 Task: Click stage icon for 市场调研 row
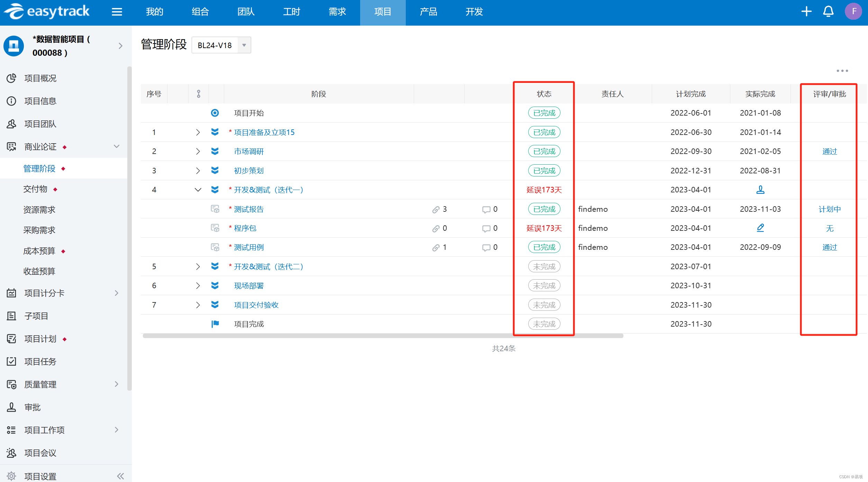(215, 151)
